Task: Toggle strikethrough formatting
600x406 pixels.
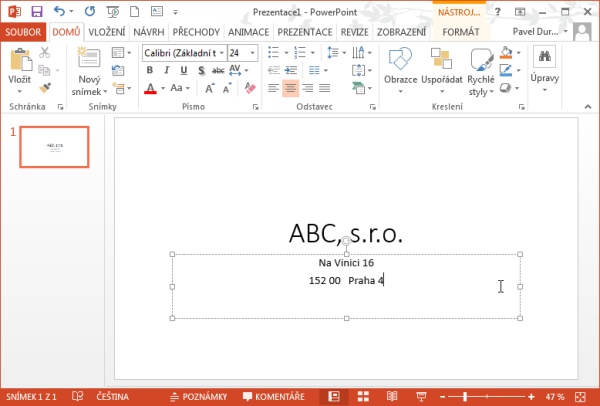Action: tap(218, 70)
